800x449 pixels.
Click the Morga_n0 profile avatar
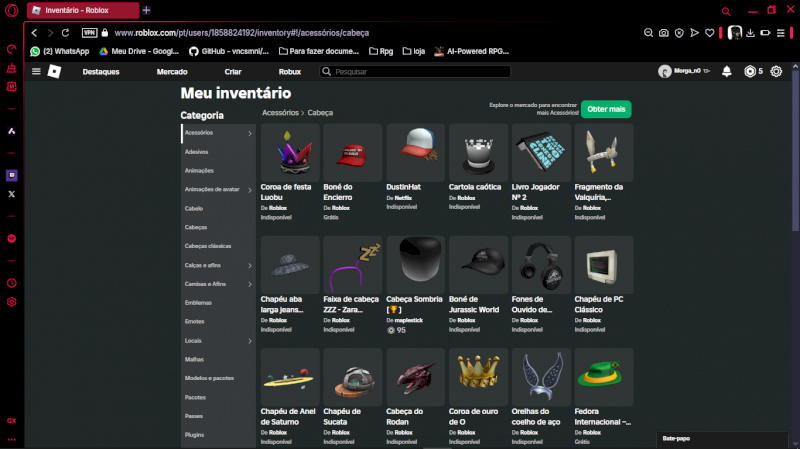click(664, 71)
